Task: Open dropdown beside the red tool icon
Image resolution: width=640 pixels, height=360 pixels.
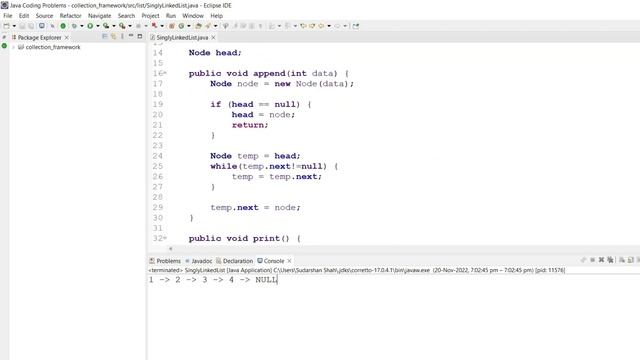Action: coord(162,26)
